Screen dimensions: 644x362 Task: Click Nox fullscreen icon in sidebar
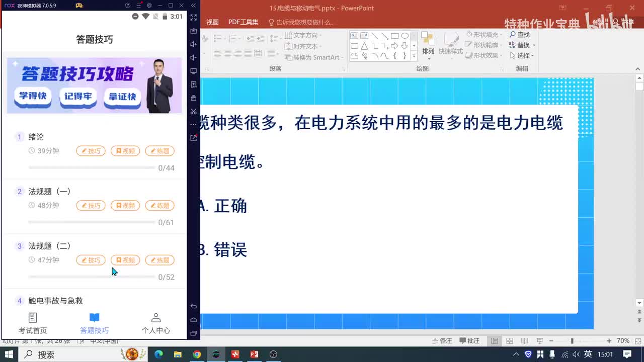tap(194, 17)
